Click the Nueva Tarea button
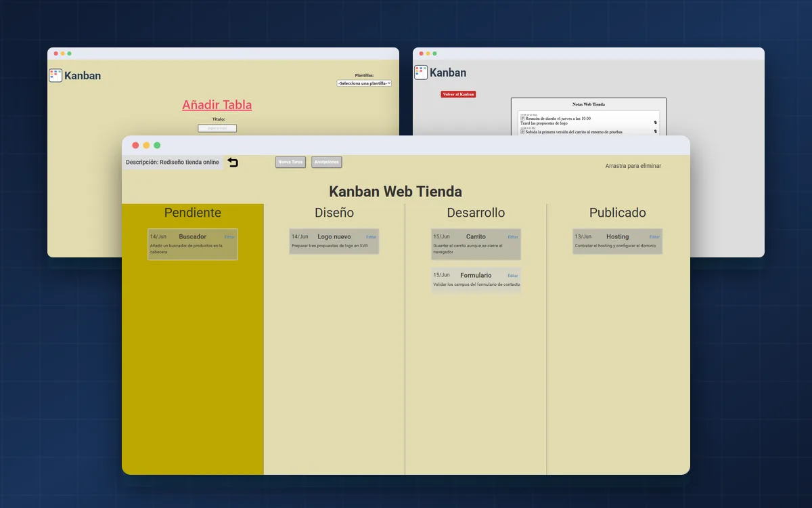 coord(291,163)
